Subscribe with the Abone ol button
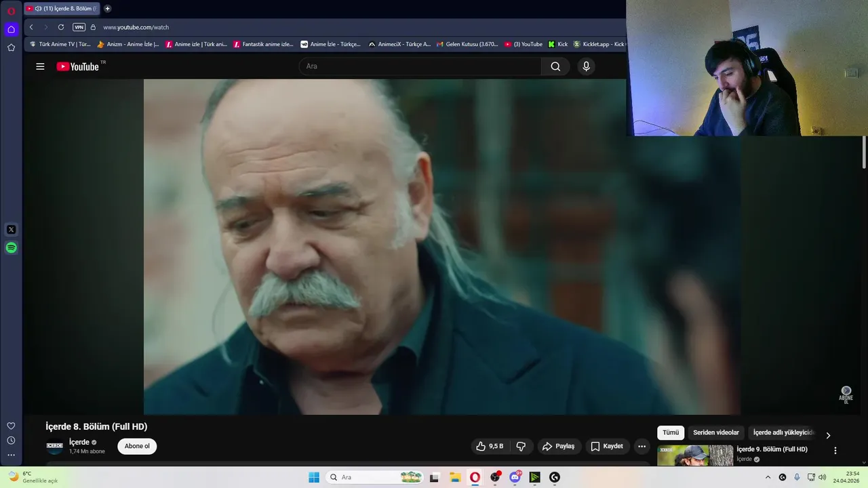The width and height of the screenshot is (868, 488). [x=137, y=447]
